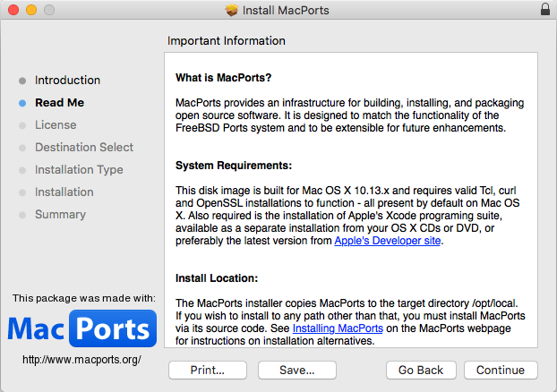The width and height of the screenshot is (557, 392).
Task: Select the Destination Select step
Action: point(84,147)
